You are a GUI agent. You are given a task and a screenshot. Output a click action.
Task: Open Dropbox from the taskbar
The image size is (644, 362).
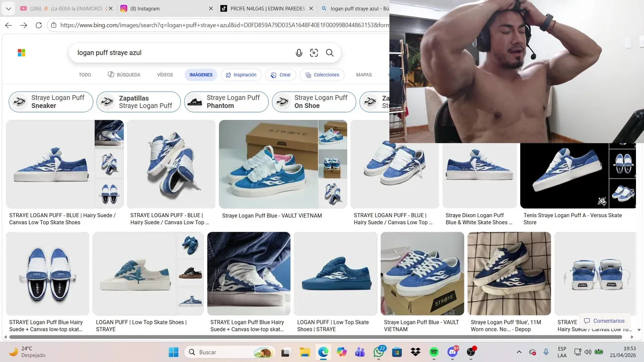(416, 352)
